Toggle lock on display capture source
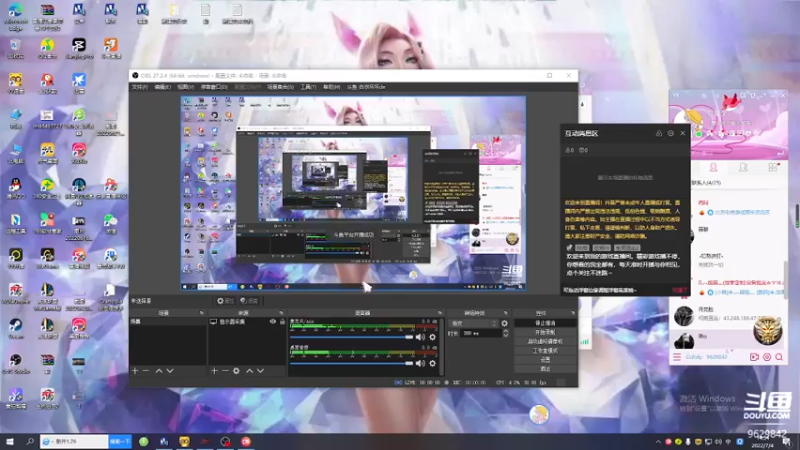This screenshot has width=800, height=450. coord(282,322)
